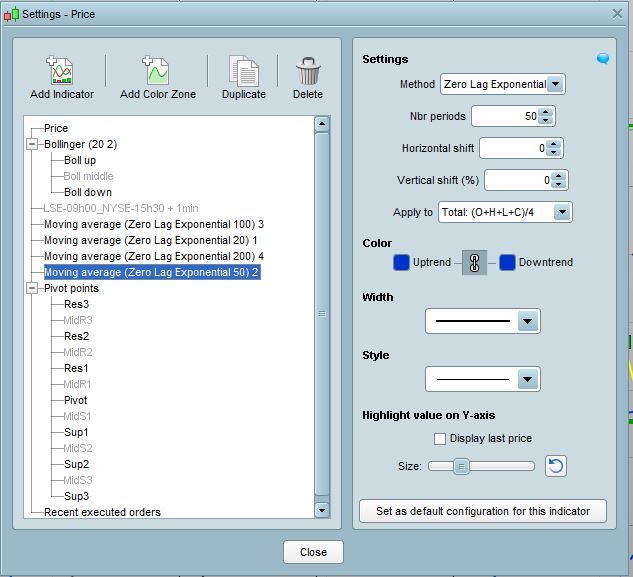Select highlighted Moving average Zero Lag Exponential 50
This screenshot has width=633, height=577.
[152, 272]
